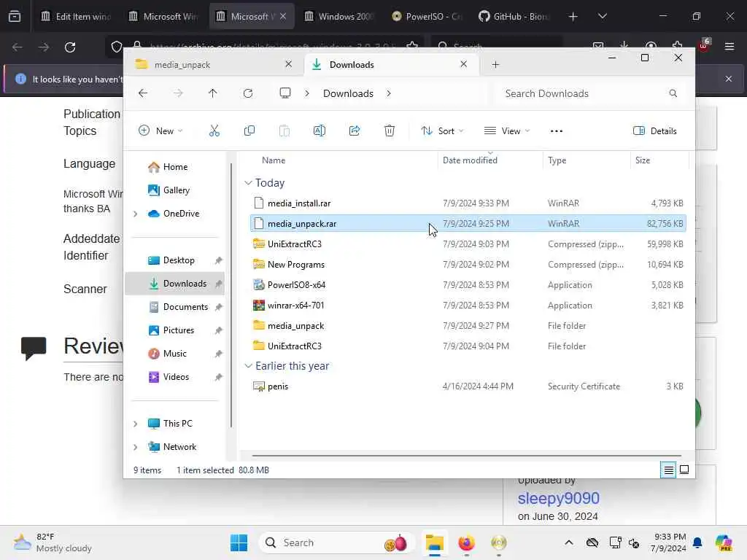
Task: Click the Paste clipboard icon in the toolbar
Action: tap(285, 131)
